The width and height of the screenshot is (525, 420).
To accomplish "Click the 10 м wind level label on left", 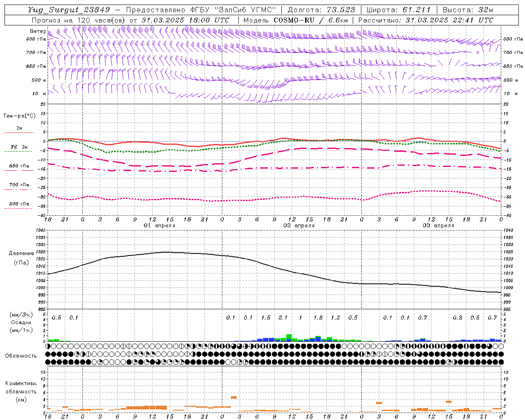I will 39,94.
